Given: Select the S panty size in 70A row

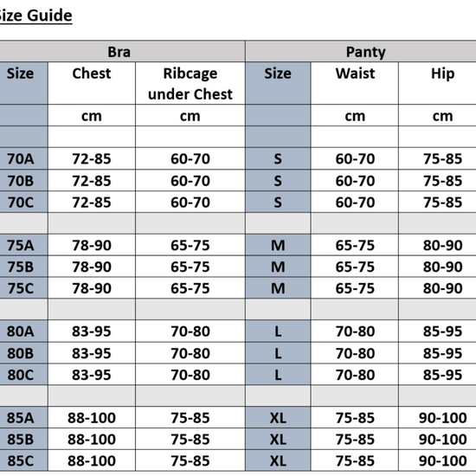Looking at the screenshot, I should [x=278, y=158].
